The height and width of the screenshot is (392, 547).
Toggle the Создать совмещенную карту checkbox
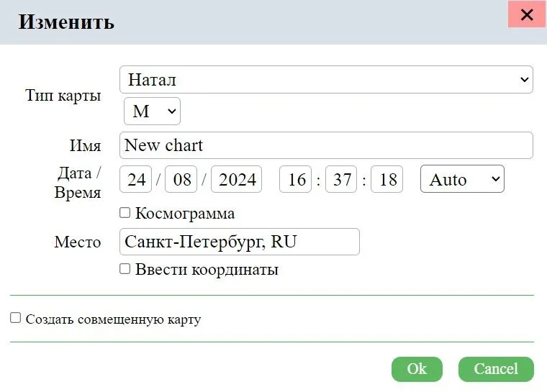pyautogui.click(x=15, y=318)
